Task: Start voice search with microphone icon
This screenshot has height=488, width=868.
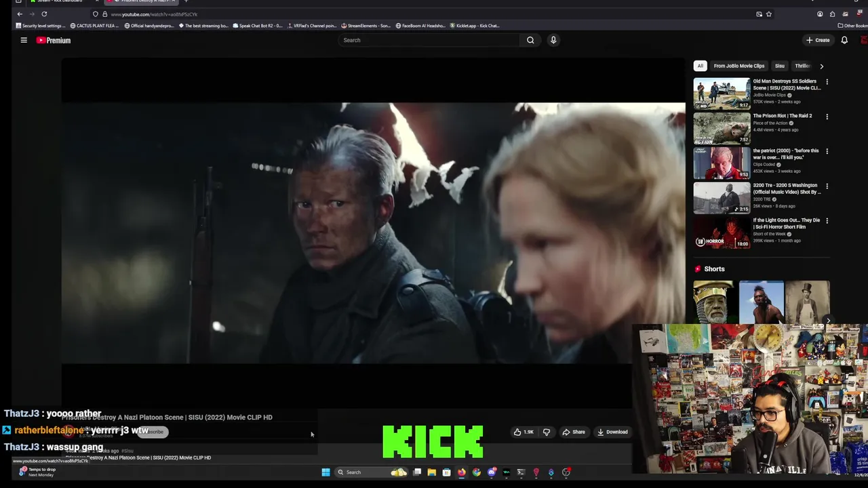Action: click(553, 40)
